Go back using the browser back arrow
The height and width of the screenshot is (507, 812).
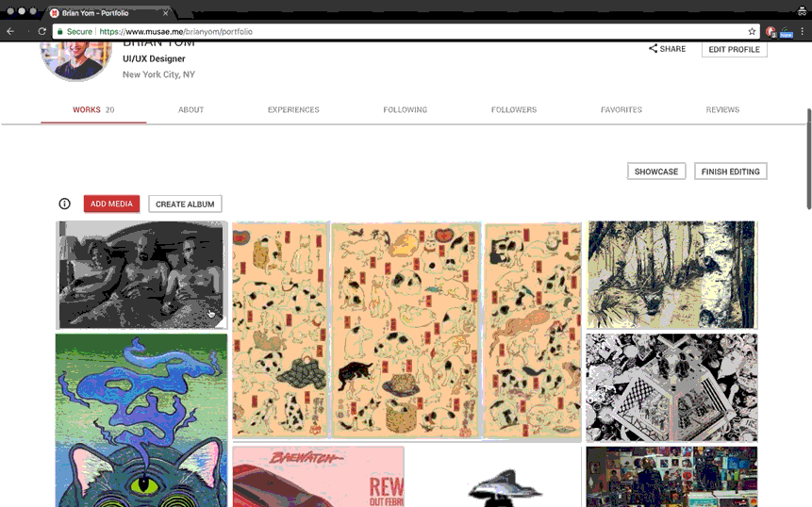(x=10, y=31)
